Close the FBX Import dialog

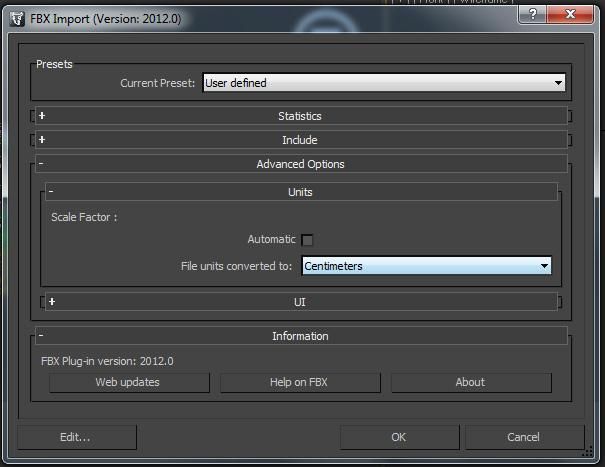coord(570,15)
